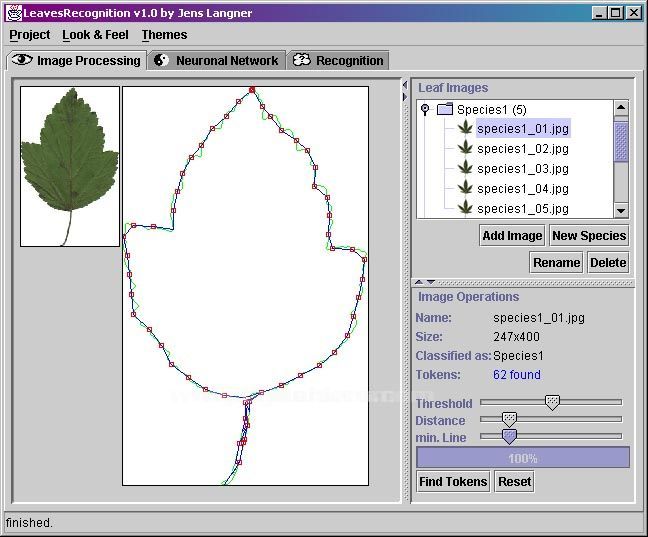Click the New Species button
This screenshot has width=648, height=537.
(588, 236)
